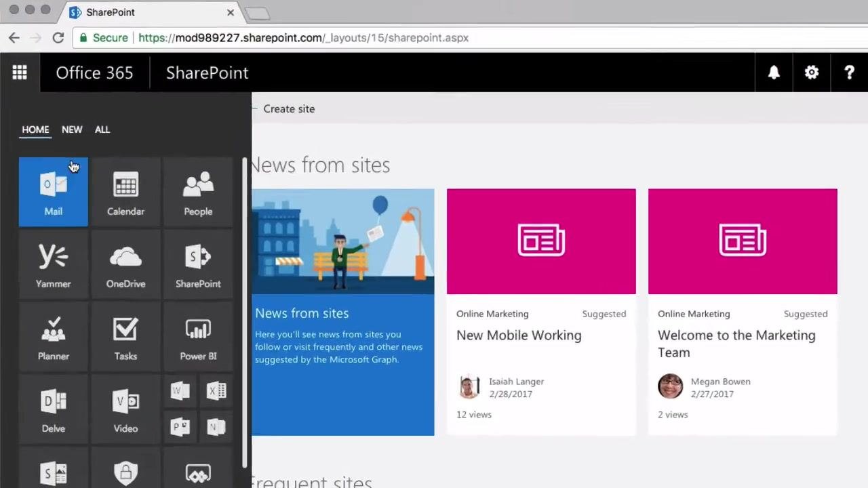Focus the browser address bar
Image resolution: width=868 pixels, height=488 pixels.
pyautogui.click(x=468, y=38)
